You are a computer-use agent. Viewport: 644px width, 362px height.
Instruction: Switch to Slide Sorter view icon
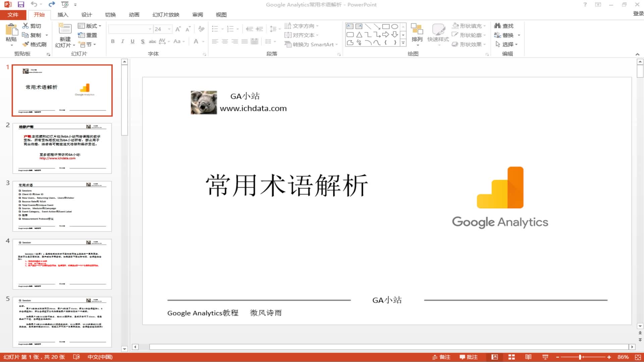click(x=512, y=357)
